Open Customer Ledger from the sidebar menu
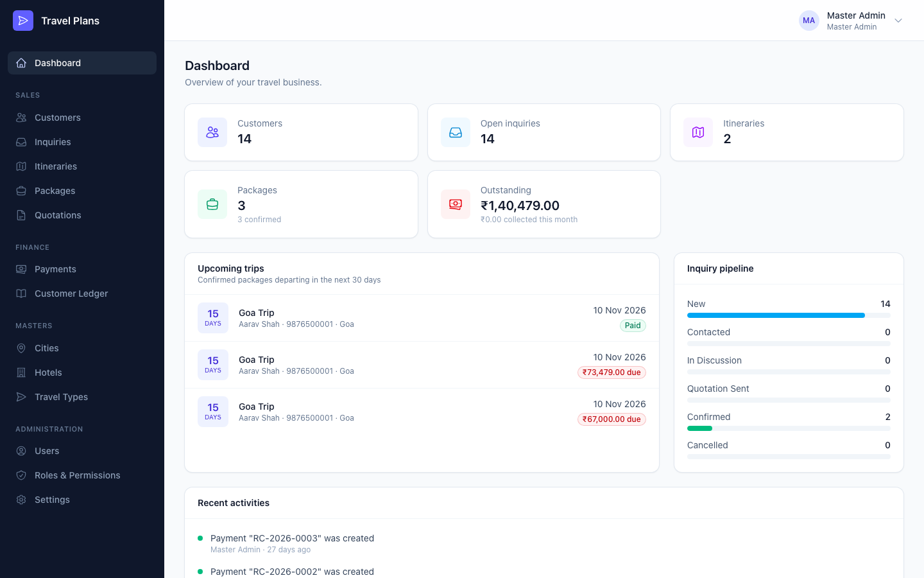924x578 pixels. [82, 293]
